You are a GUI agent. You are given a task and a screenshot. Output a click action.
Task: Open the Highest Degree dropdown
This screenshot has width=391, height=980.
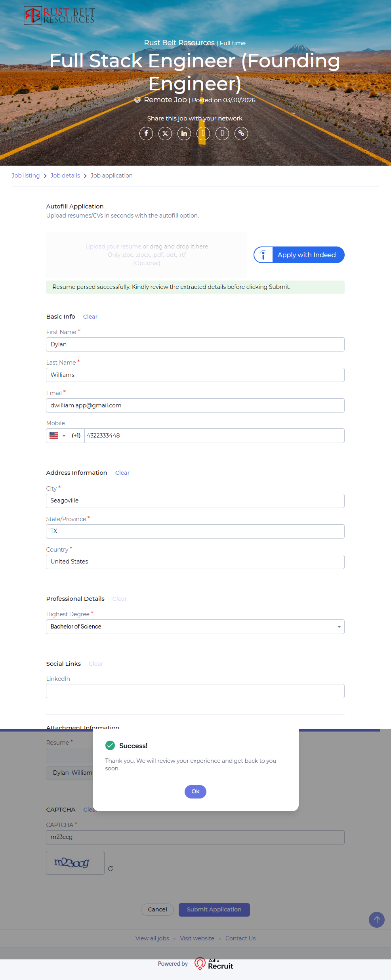tap(195, 627)
